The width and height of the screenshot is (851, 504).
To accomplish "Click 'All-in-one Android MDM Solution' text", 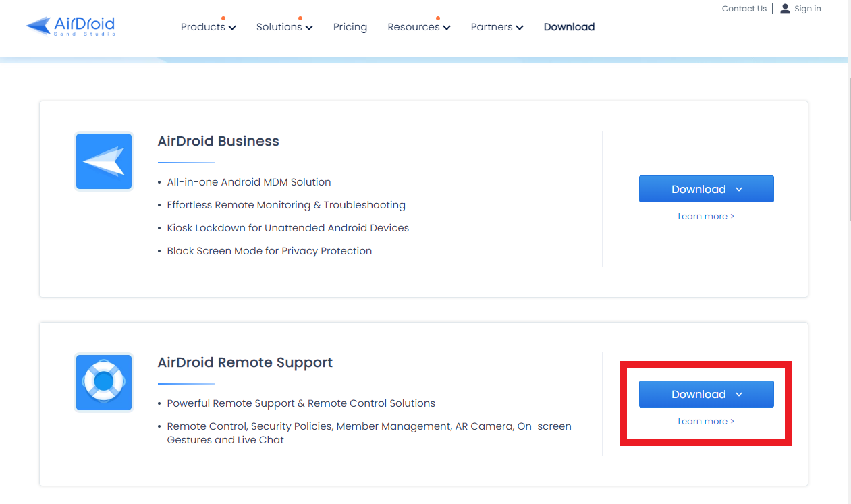I will click(x=249, y=182).
